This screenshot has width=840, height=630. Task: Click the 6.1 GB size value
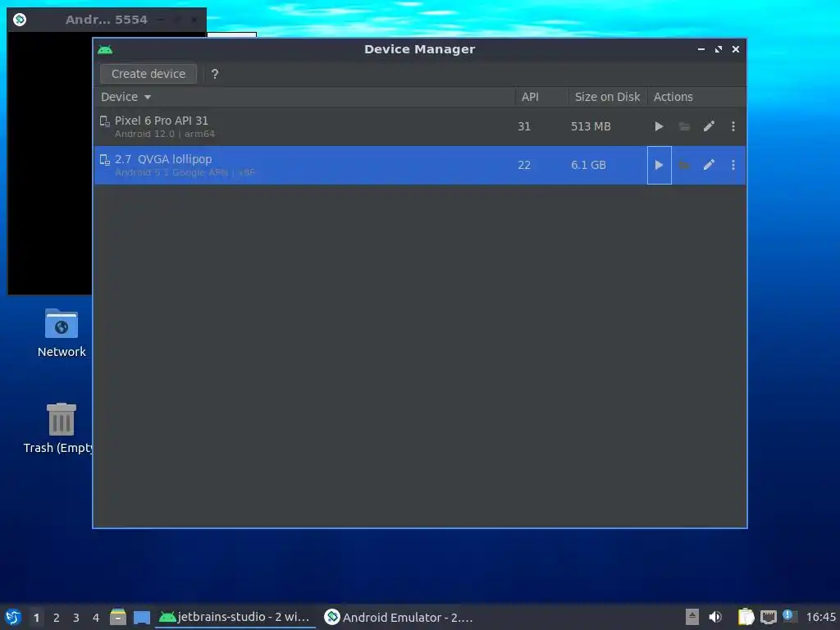(x=588, y=165)
